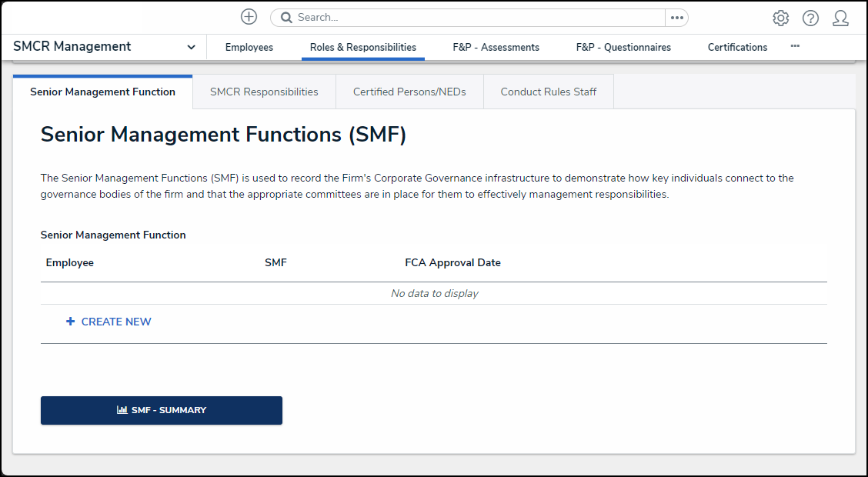Image resolution: width=868 pixels, height=477 pixels.
Task: Expand the SMCR Management dropdown
Action: click(191, 47)
